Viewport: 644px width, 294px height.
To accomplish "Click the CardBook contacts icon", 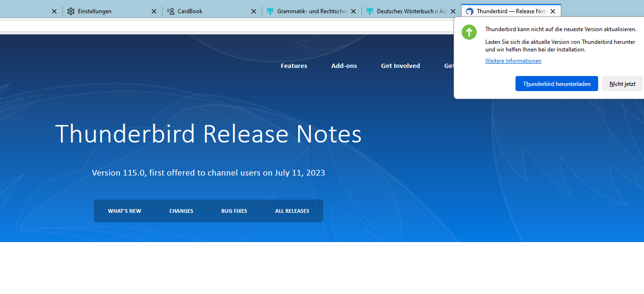I will (171, 11).
